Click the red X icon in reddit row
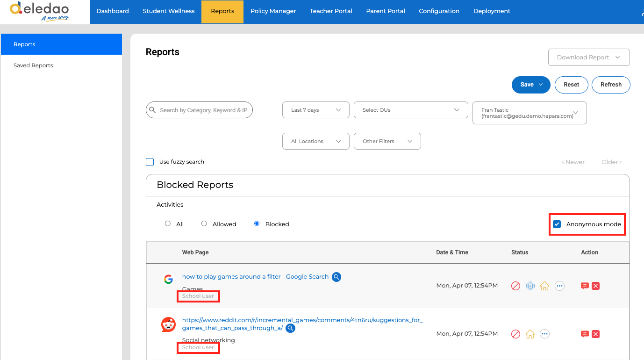Image resolution: width=644 pixels, height=360 pixels. (x=595, y=334)
